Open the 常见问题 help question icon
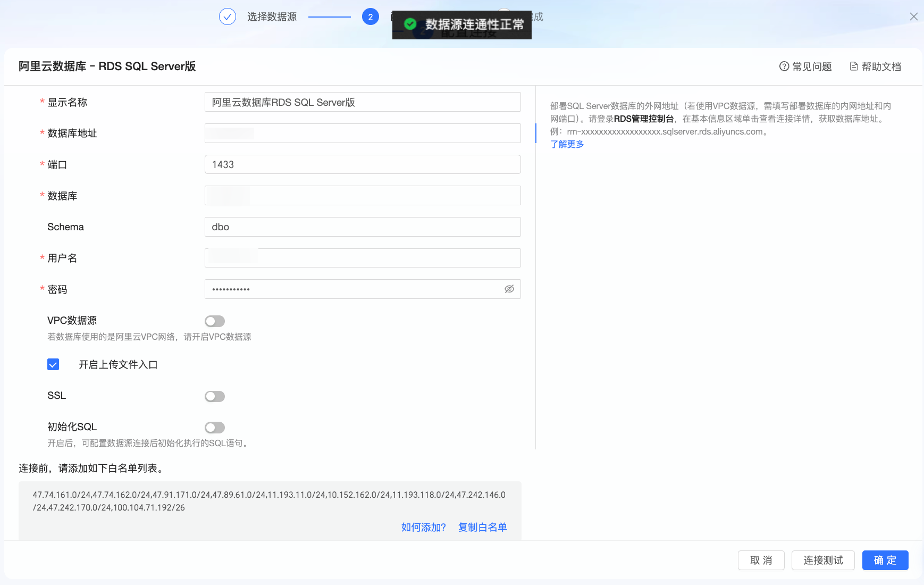Viewport: 924px width, 585px height. click(784, 66)
